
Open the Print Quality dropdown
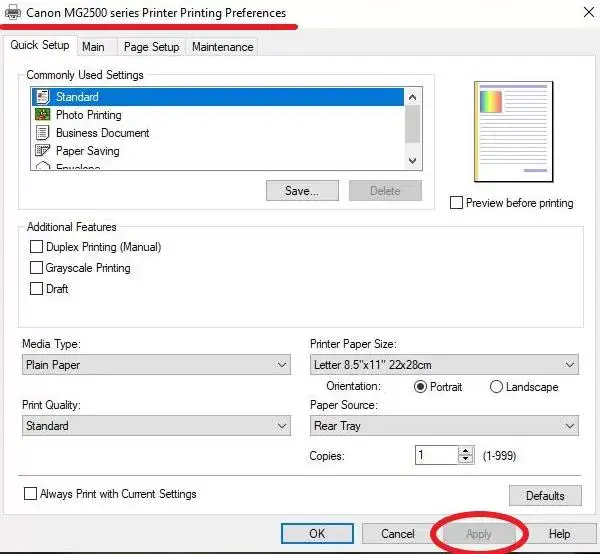point(156,425)
